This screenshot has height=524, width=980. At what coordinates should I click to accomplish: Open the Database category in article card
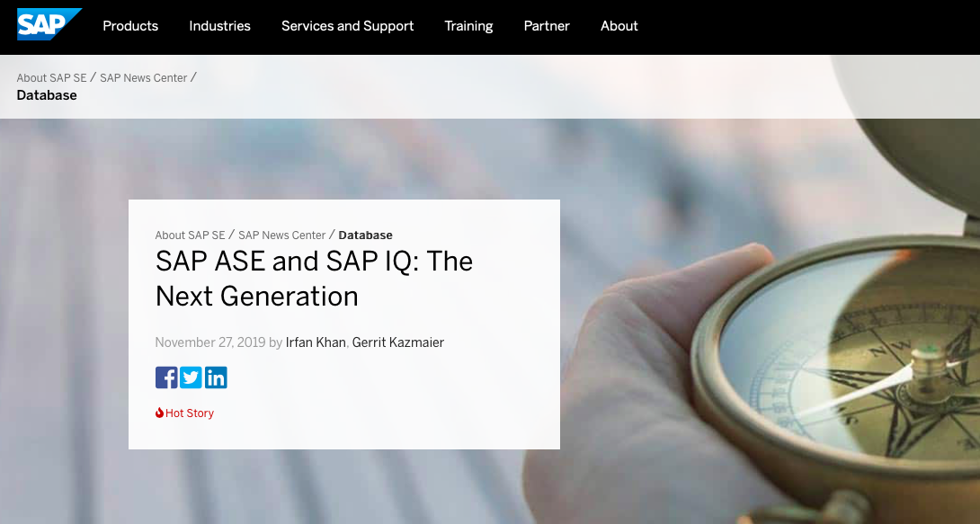tap(366, 235)
